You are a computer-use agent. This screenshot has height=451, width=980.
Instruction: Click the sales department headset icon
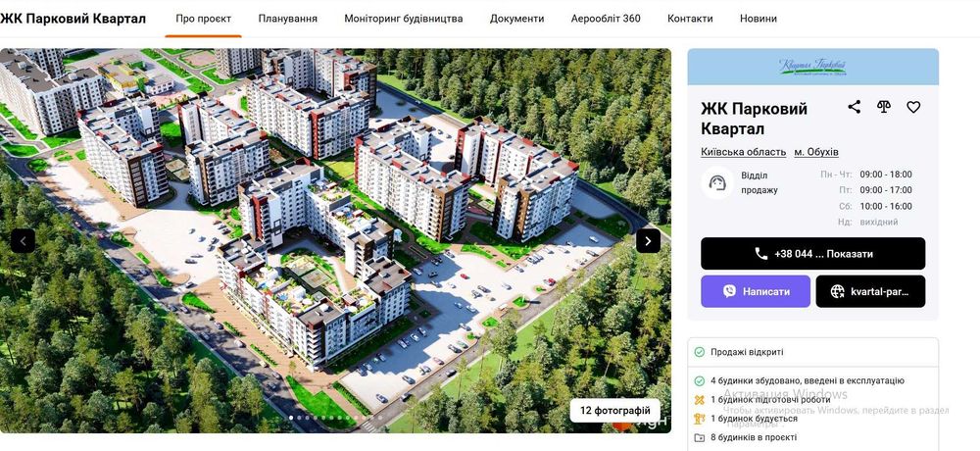[x=717, y=183]
